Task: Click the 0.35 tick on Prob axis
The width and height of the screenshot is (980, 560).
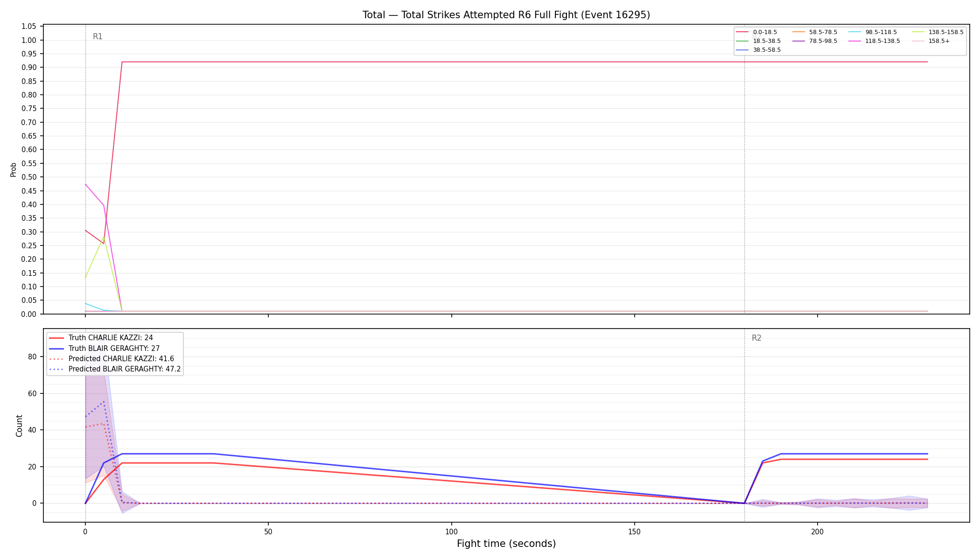Action: pos(29,218)
